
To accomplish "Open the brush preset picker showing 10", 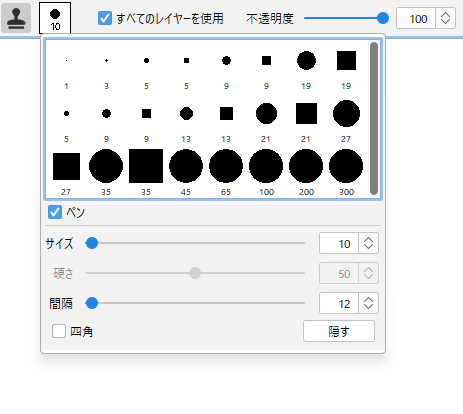I will click(x=55, y=18).
